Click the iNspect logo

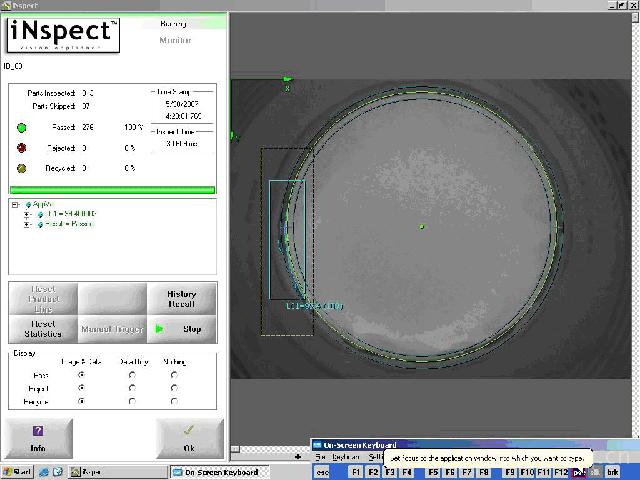pos(65,35)
